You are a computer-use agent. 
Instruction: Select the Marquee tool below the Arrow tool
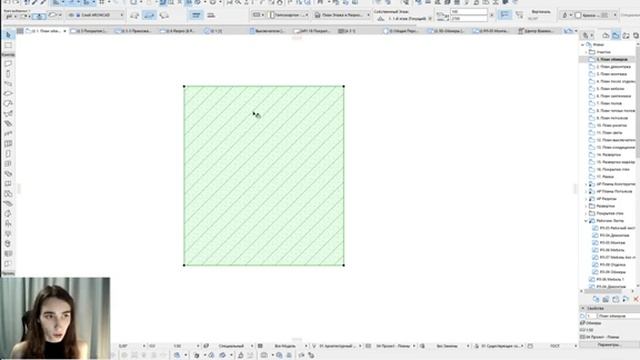(x=8, y=45)
